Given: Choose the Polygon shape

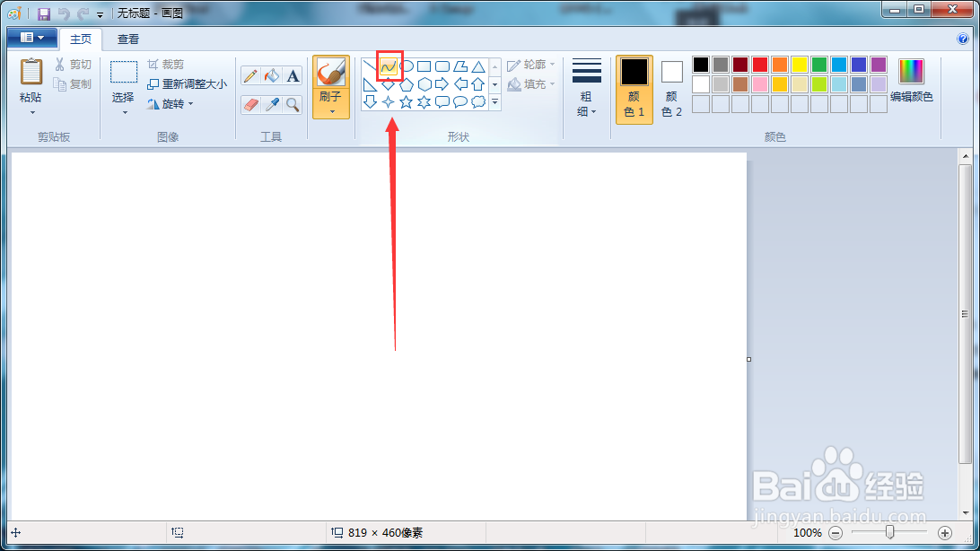Looking at the screenshot, I should [x=460, y=66].
